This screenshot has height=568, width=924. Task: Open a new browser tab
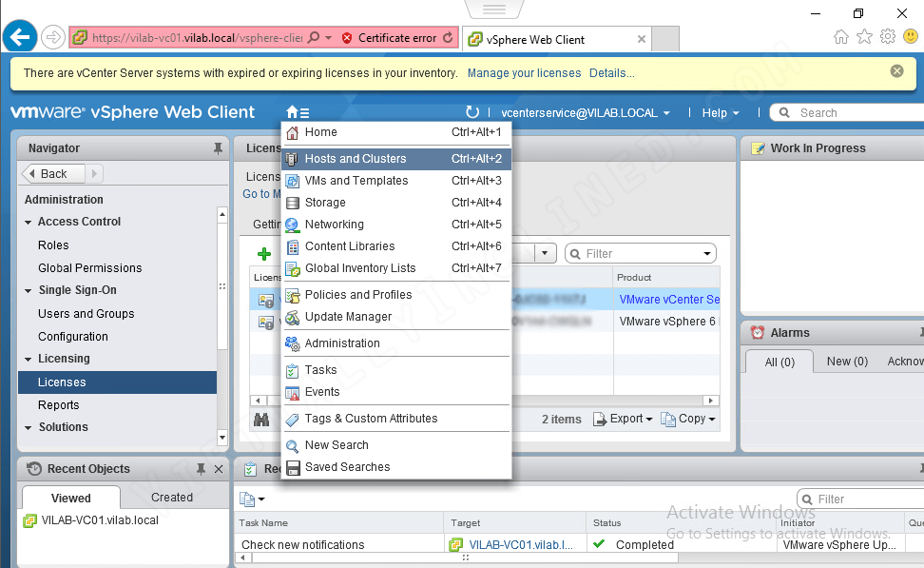pos(665,39)
